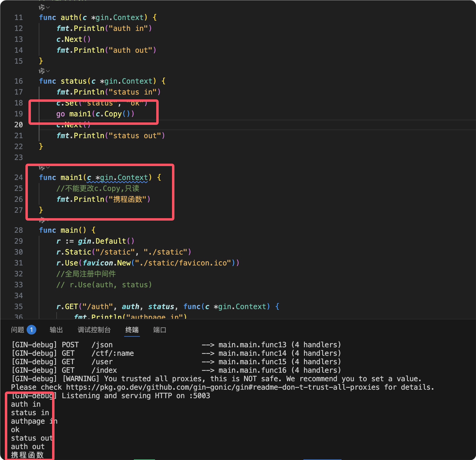
Task: Click the AI code lens icon above func status
Action: click(41, 71)
